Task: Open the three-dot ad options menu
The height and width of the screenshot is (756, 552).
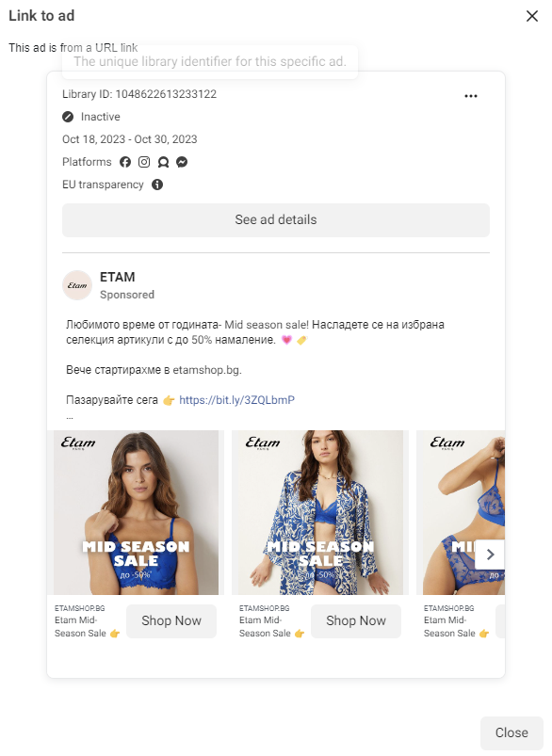Action: click(x=471, y=96)
